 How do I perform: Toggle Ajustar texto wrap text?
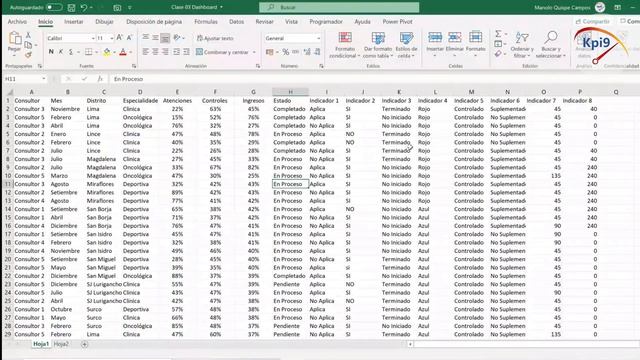[215, 38]
